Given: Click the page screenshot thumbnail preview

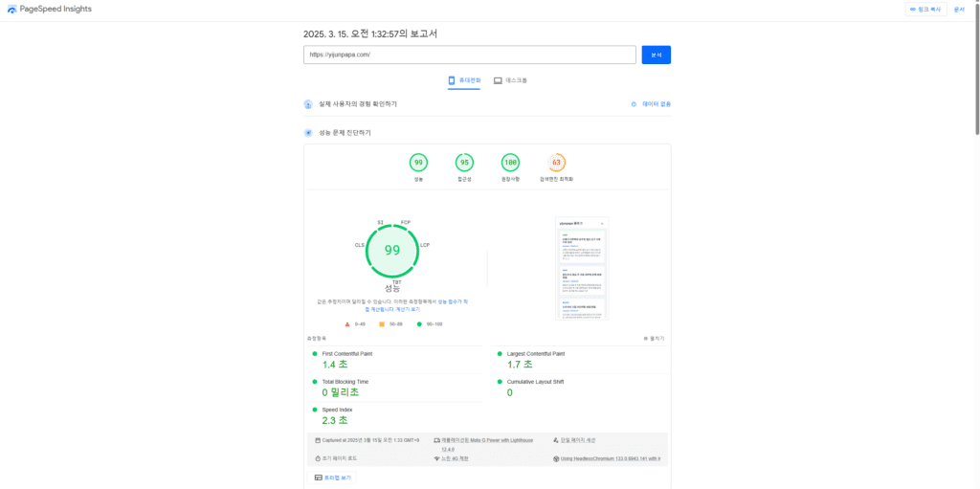Looking at the screenshot, I should pyautogui.click(x=582, y=269).
